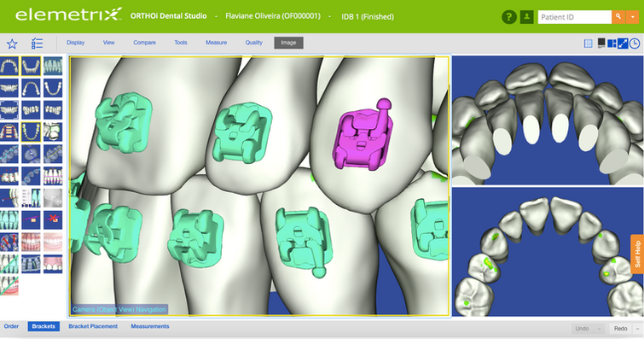The image size is (644, 339).
Task: Select the grid layout view icon
Action: 589,44
